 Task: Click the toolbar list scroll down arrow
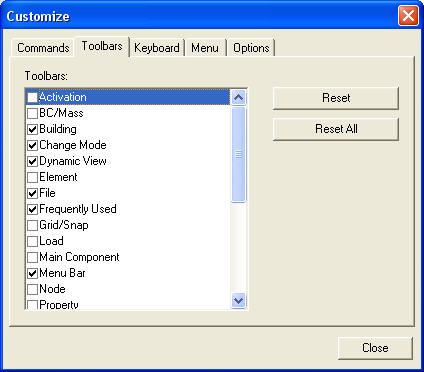tap(239, 301)
